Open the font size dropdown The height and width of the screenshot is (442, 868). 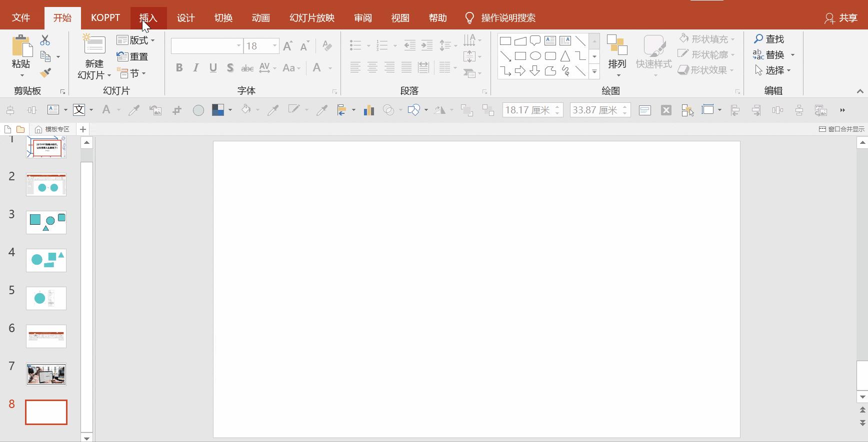point(274,46)
